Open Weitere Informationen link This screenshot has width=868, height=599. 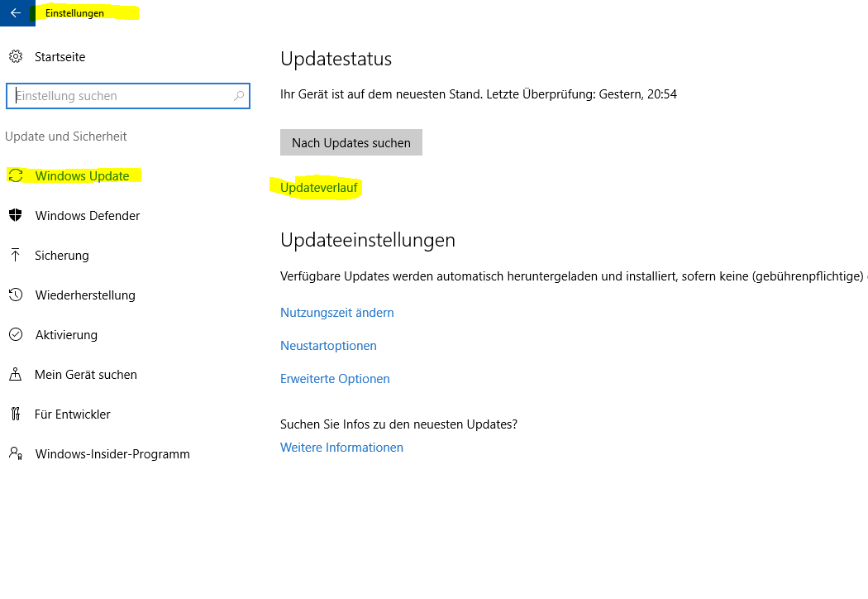pos(341,448)
